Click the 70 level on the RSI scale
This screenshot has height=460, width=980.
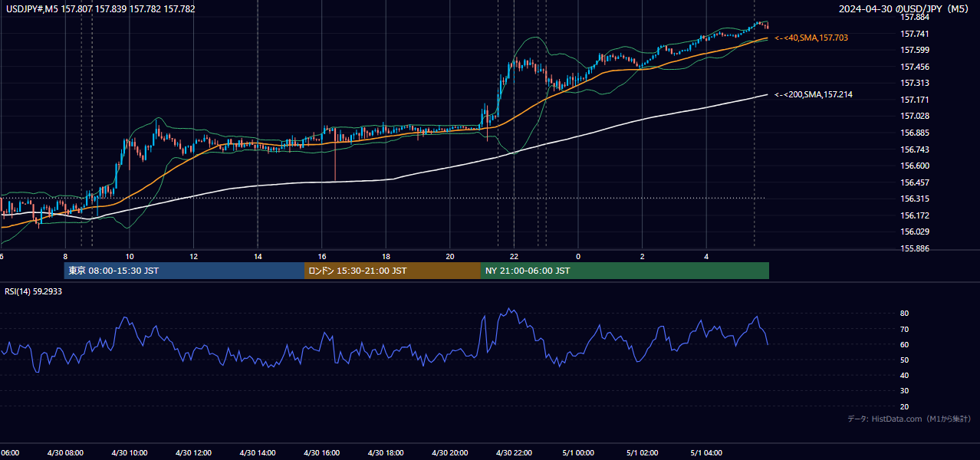coord(905,329)
